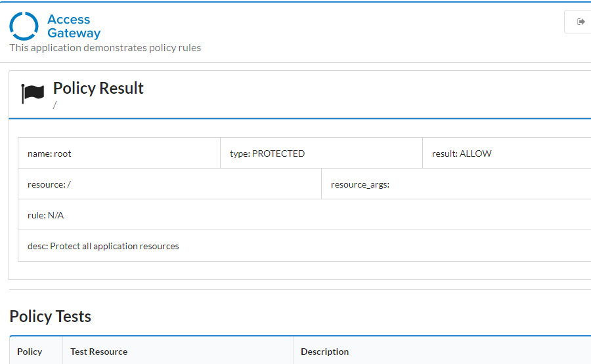Viewport: 591px width, 364px height.
Task: Click the Test Resource column header
Action: 99,352
